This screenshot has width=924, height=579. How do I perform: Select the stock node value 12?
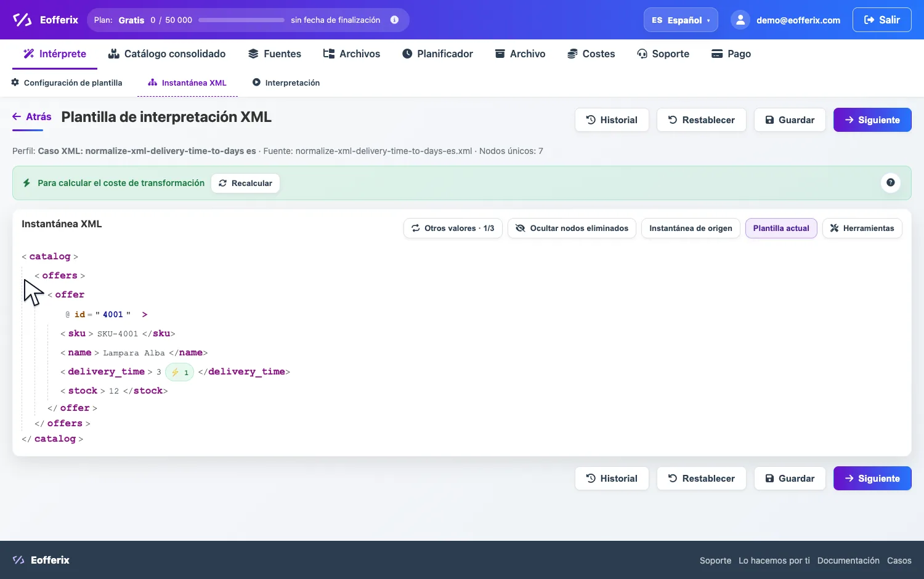tap(114, 391)
